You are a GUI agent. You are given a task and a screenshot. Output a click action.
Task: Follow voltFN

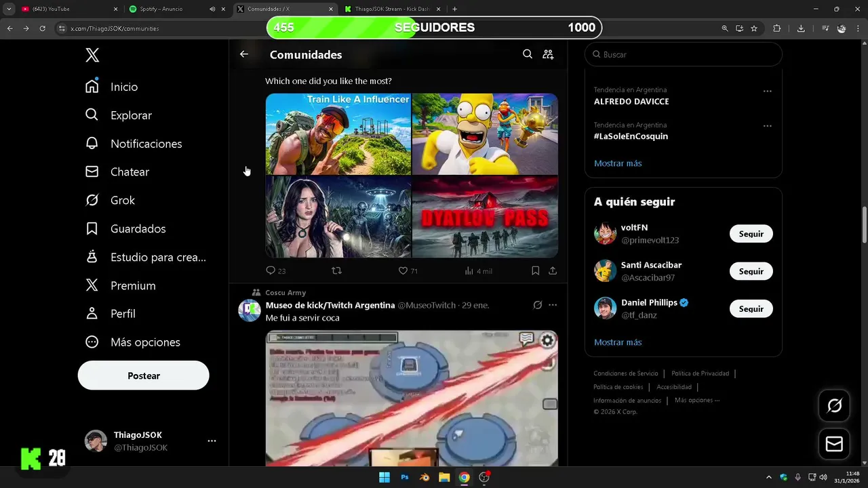[751, 234]
